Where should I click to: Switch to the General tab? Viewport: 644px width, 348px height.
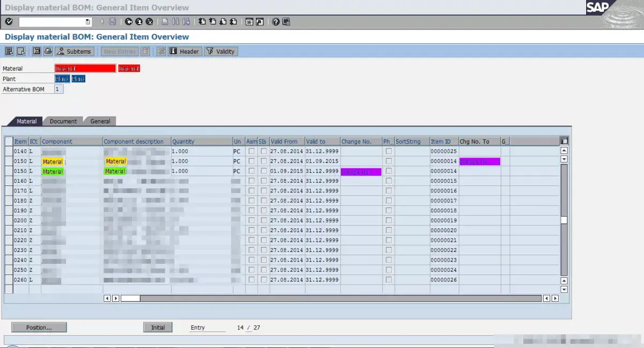tap(100, 121)
